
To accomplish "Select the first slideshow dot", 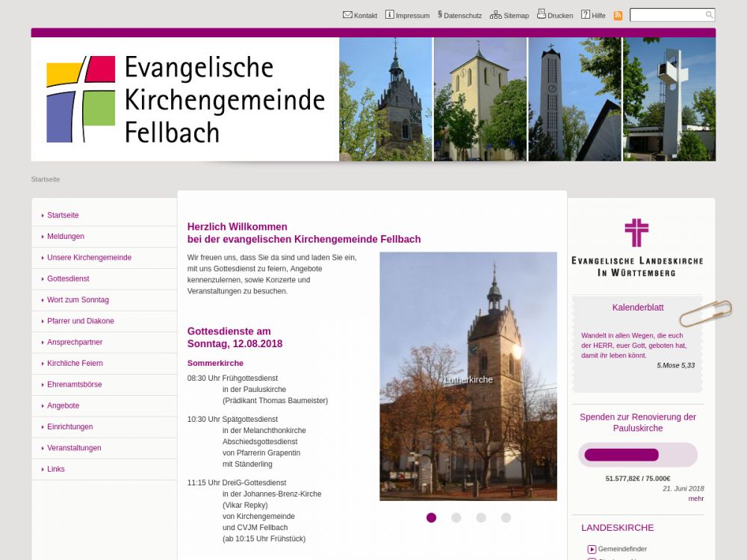I will (431, 517).
